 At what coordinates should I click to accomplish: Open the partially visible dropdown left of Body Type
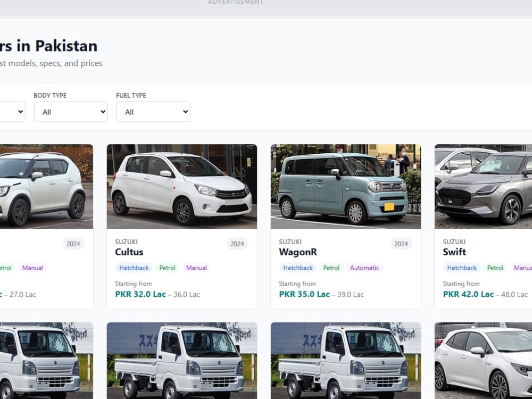point(12,112)
